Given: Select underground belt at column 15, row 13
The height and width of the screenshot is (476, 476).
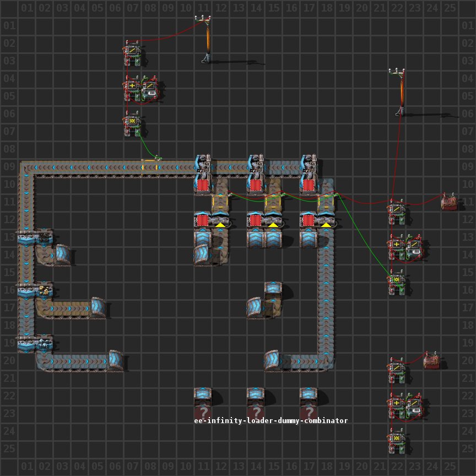Looking at the screenshot, I should pyautogui.click(x=273, y=238).
